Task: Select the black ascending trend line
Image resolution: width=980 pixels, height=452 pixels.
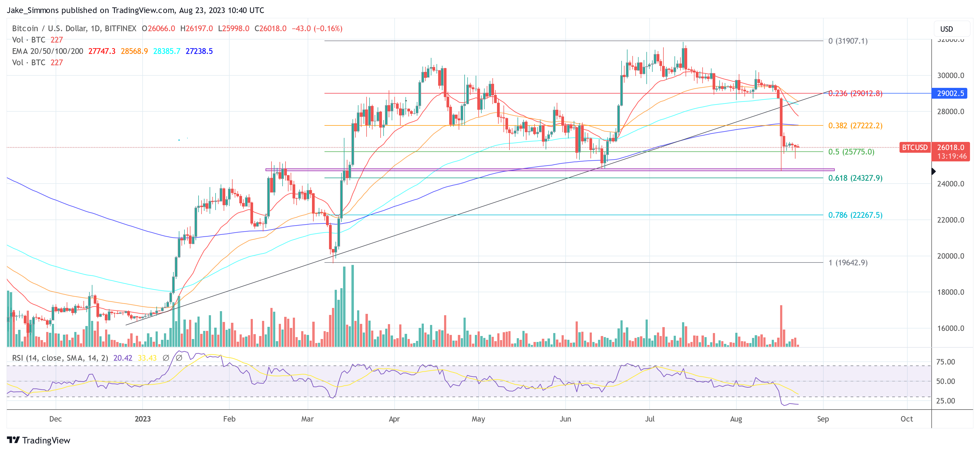Action: click(x=478, y=208)
